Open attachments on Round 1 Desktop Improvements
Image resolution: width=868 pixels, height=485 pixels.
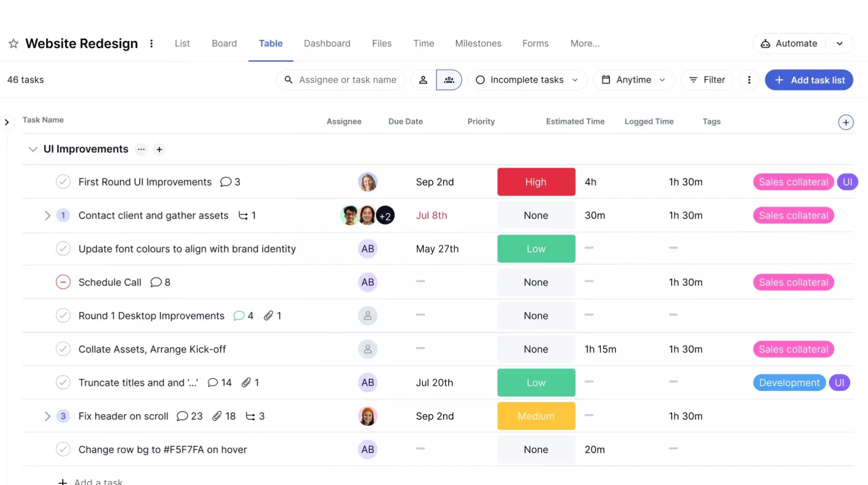tap(272, 316)
